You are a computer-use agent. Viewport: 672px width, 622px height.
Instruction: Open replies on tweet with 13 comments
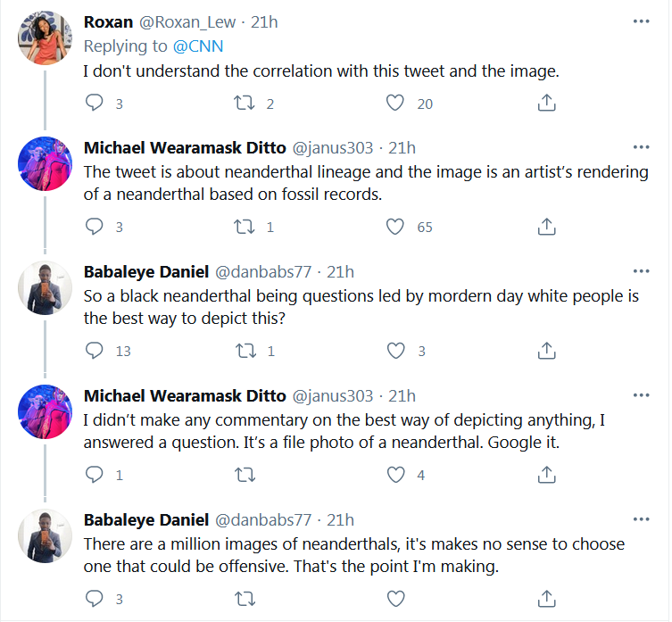point(95,350)
